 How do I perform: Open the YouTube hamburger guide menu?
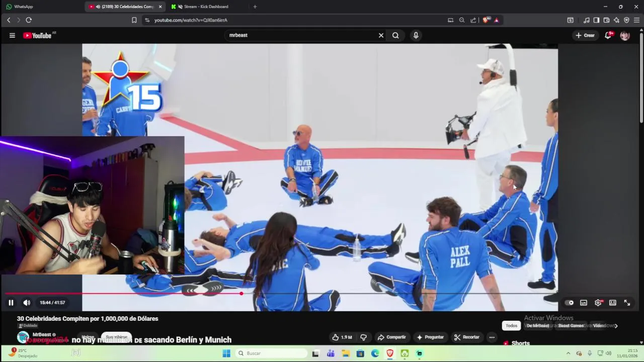pyautogui.click(x=12, y=35)
